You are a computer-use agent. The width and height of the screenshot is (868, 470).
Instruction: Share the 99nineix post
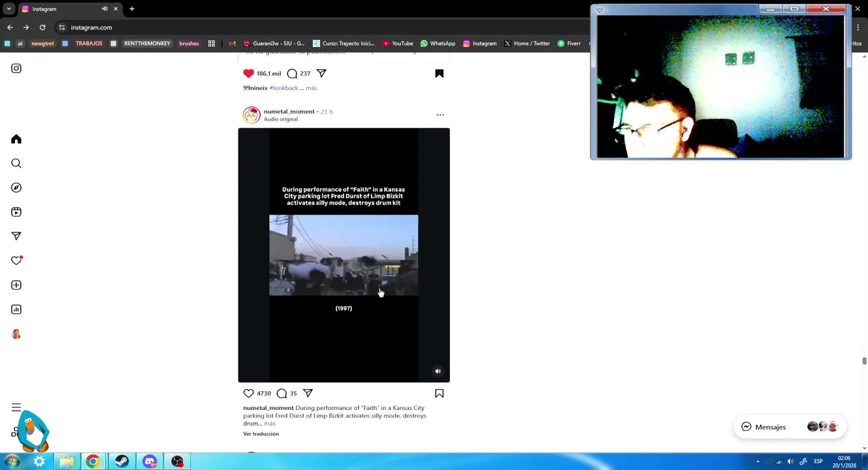click(x=321, y=73)
